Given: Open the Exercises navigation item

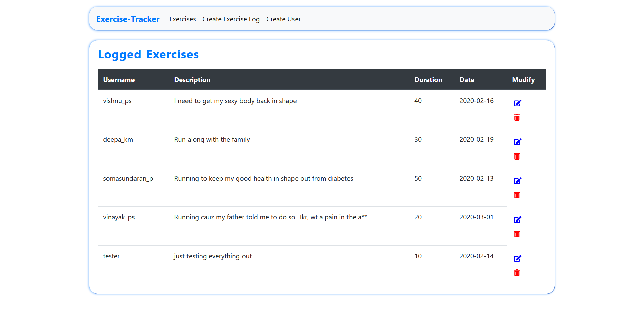Looking at the screenshot, I should point(182,19).
